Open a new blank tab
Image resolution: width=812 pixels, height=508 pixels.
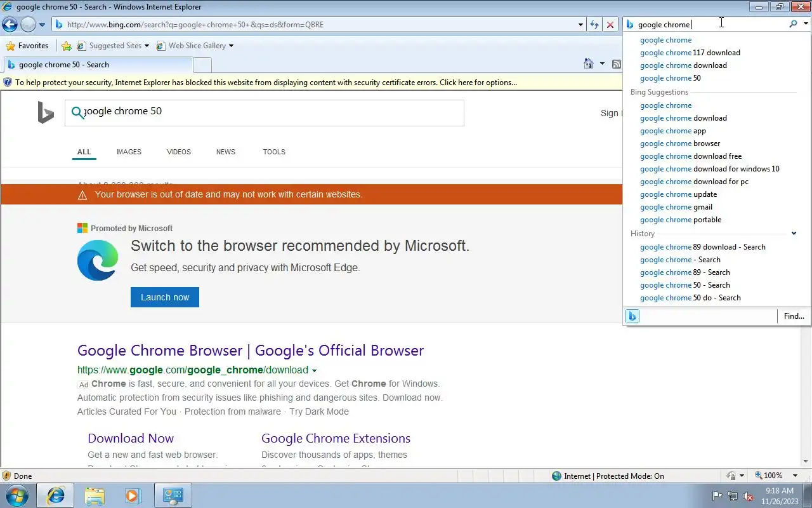202,65
